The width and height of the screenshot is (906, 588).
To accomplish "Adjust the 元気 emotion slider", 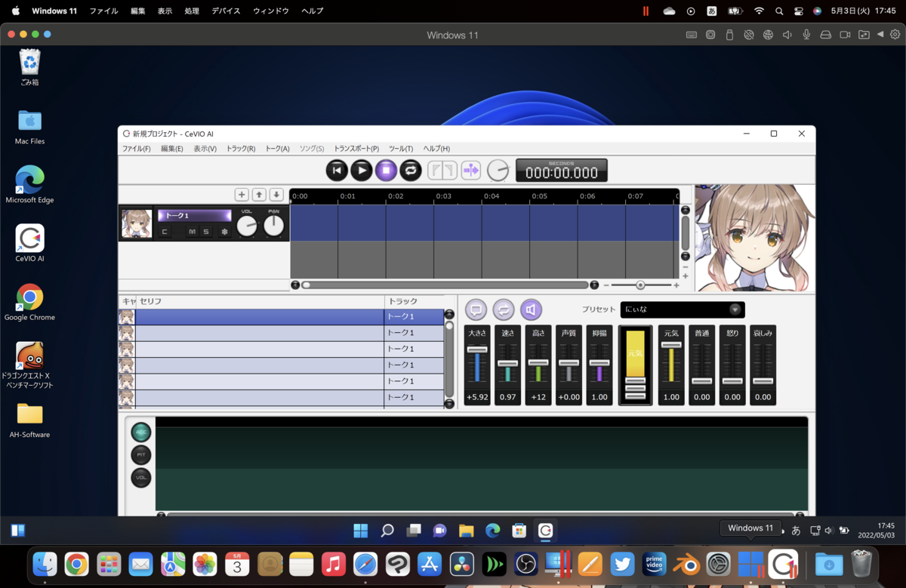I will (671, 345).
